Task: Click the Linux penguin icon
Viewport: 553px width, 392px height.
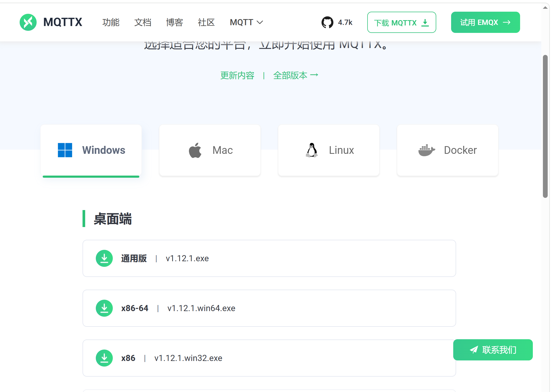Action: pos(312,150)
